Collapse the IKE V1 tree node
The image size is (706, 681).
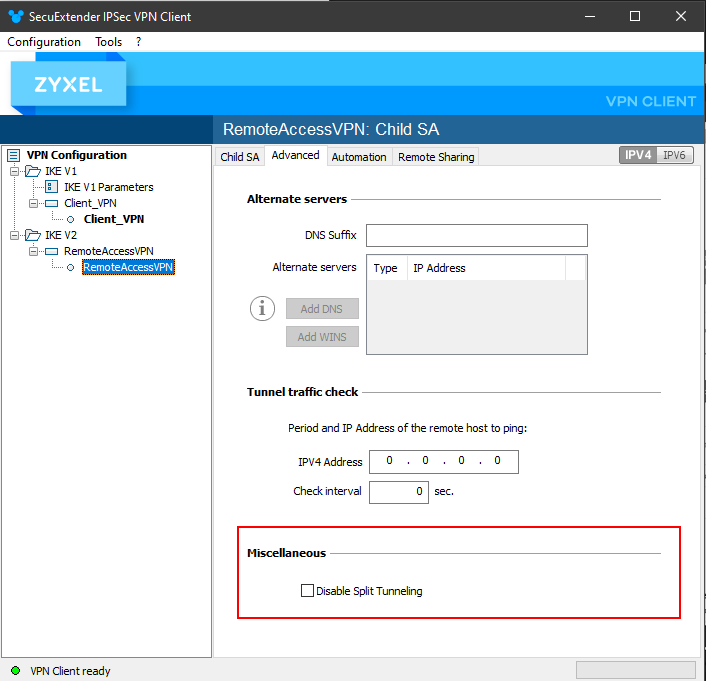[15, 171]
